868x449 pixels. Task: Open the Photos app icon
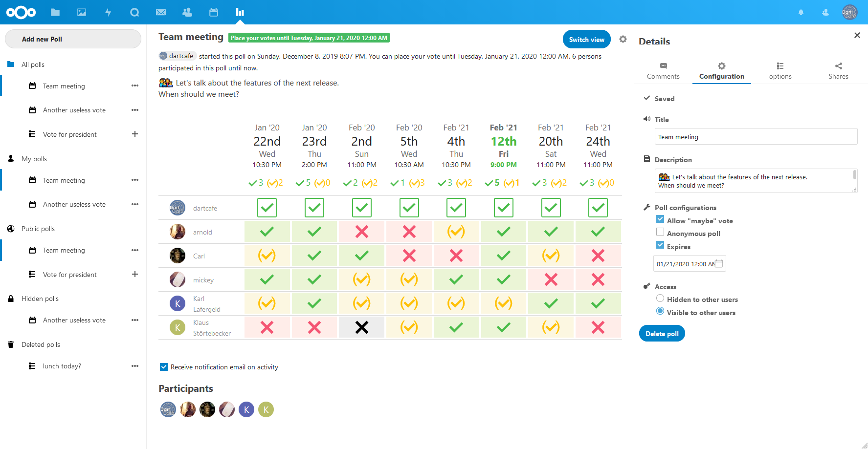click(x=82, y=12)
